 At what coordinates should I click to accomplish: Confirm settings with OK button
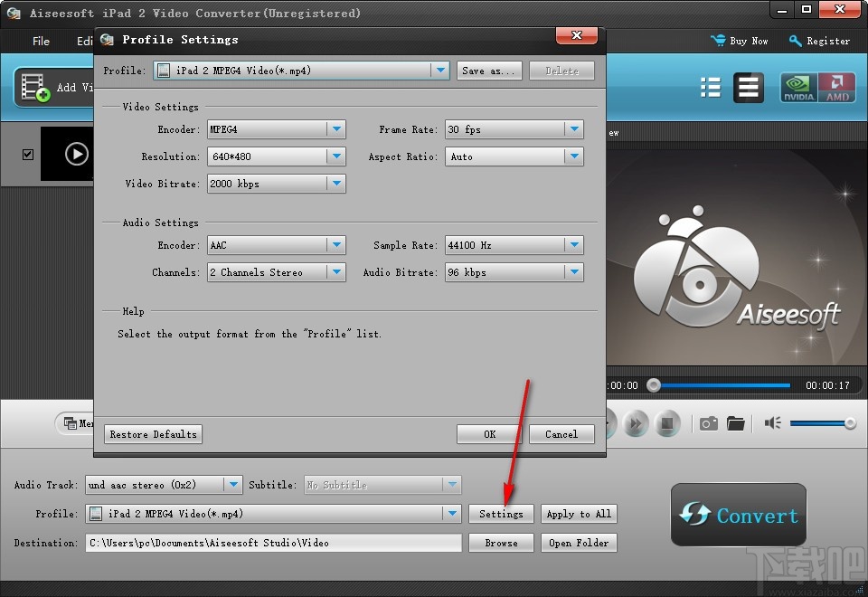click(489, 434)
